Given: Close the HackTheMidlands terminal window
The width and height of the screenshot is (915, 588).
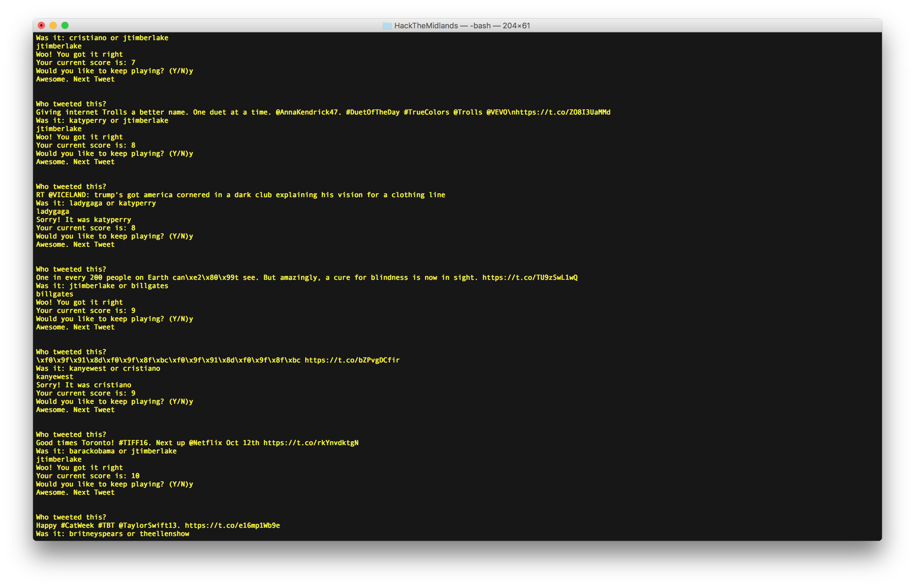Looking at the screenshot, I should (x=42, y=26).
